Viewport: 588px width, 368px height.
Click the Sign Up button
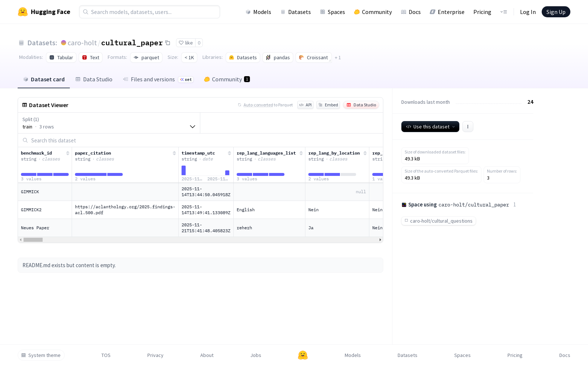(x=556, y=12)
